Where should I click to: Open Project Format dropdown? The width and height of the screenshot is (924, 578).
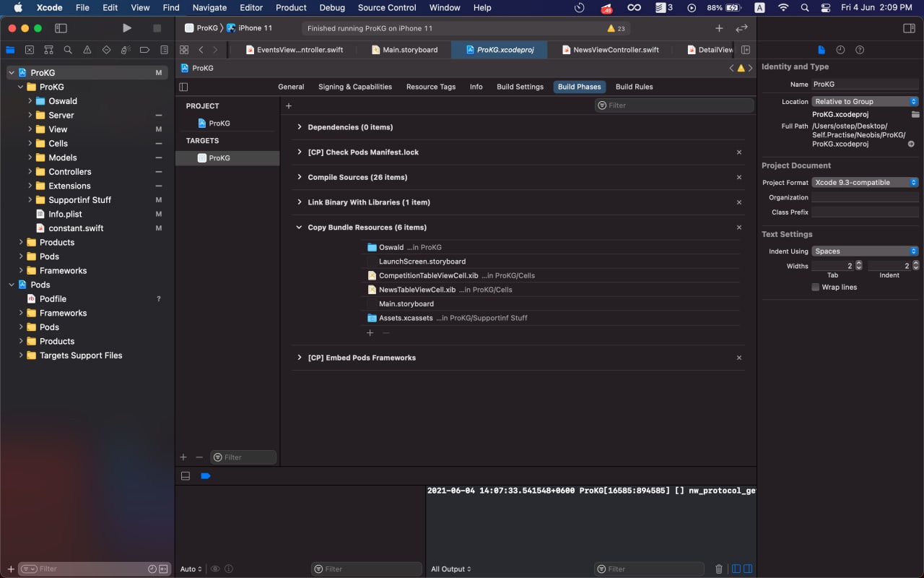pos(865,182)
